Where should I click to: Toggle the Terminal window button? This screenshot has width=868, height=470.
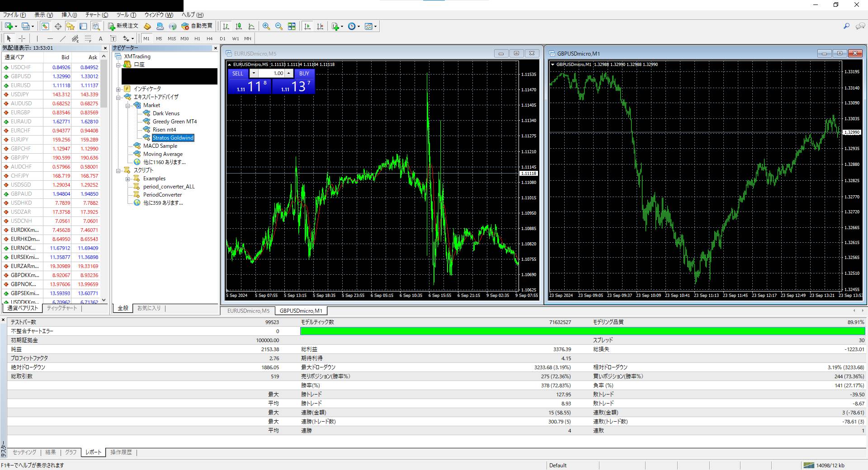point(83,26)
